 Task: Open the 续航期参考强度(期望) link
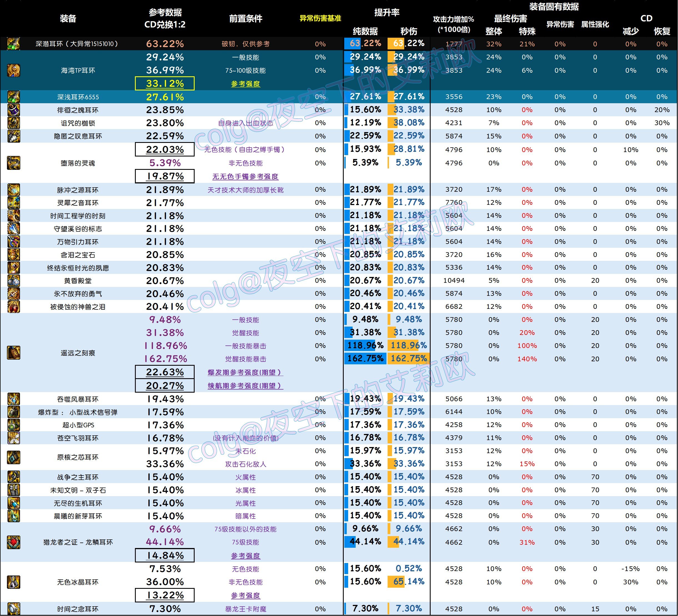pos(245,386)
